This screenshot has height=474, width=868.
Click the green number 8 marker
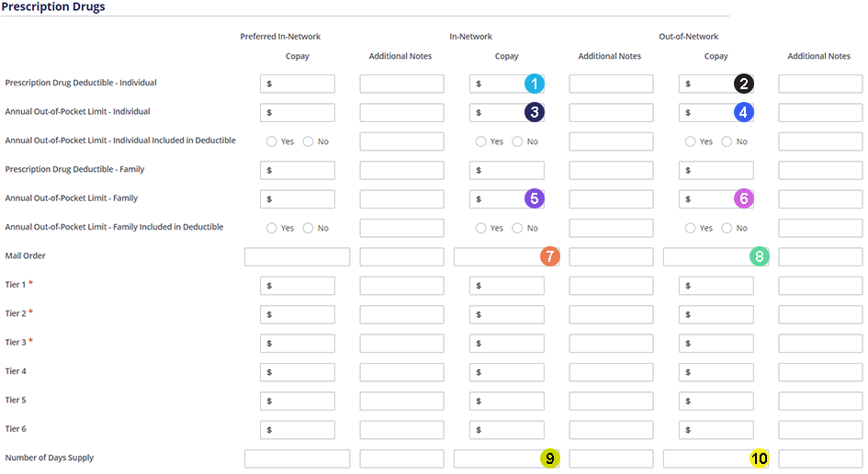point(759,255)
